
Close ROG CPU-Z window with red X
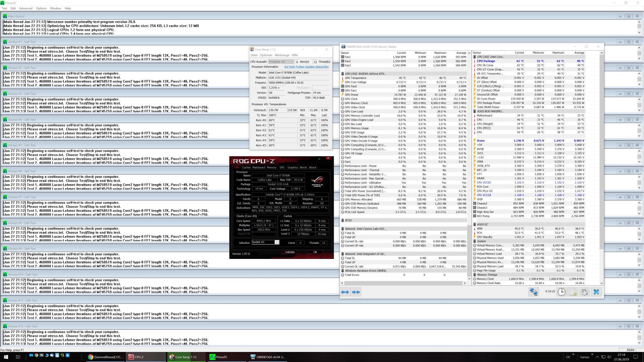pos(328,158)
